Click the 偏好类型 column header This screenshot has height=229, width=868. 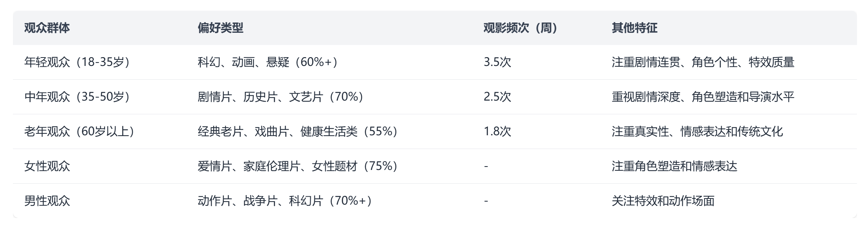(x=220, y=28)
